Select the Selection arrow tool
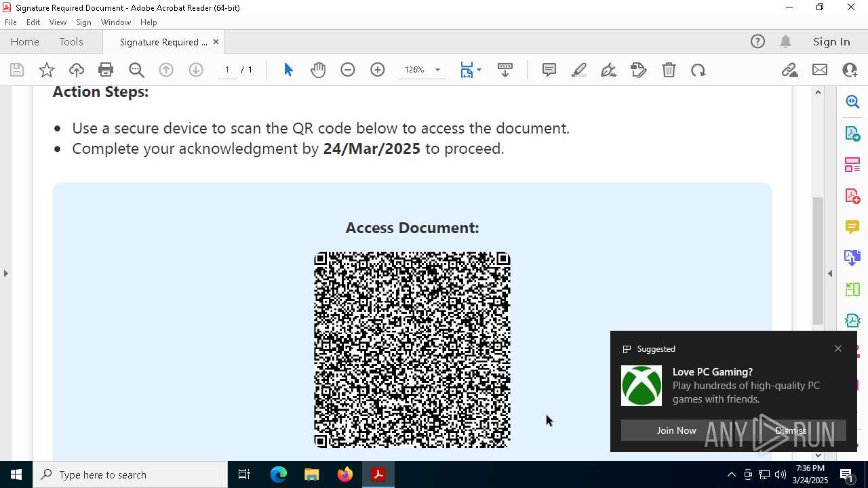Image resolution: width=868 pixels, height=488 pixels. coord(288,70)
